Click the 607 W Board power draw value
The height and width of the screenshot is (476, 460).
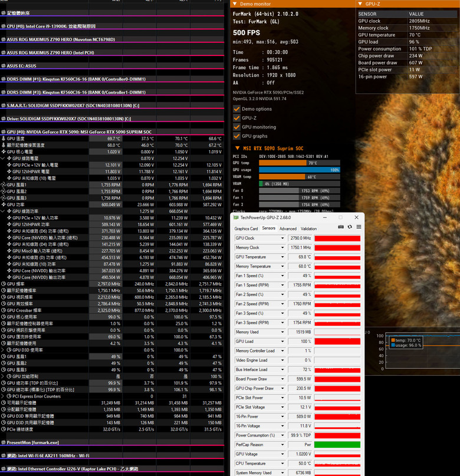click(416, 63)
